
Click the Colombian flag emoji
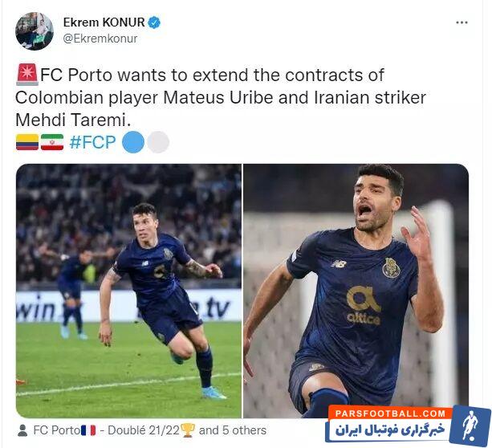[27, 142]
